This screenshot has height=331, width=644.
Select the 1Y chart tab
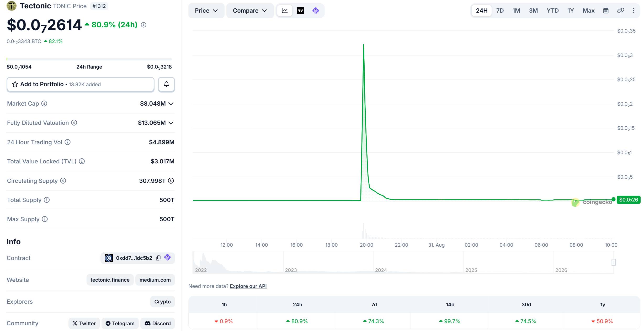(571, 11)
